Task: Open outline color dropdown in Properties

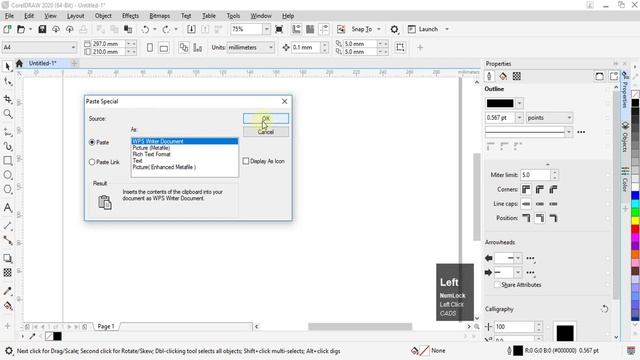Action: pos(520,103)
